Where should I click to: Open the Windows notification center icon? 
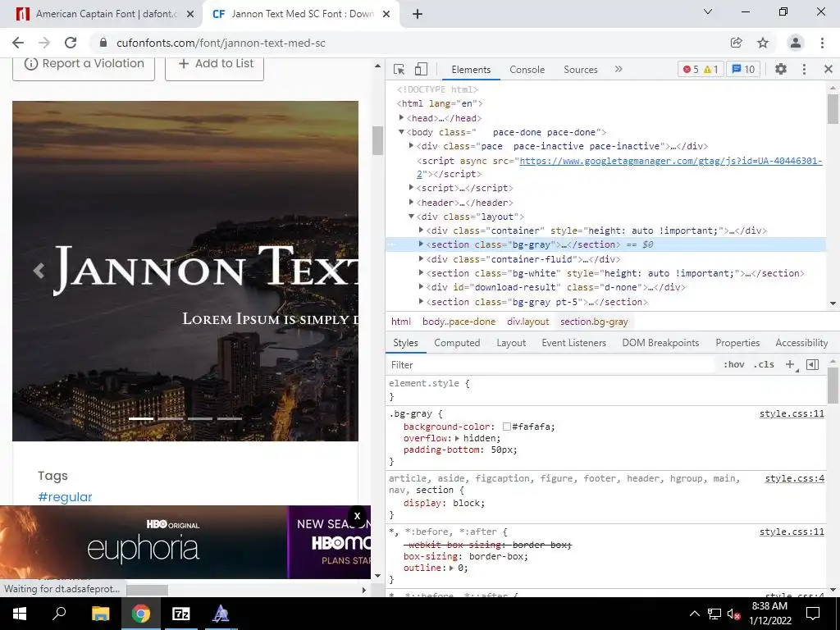coord(813,614)
